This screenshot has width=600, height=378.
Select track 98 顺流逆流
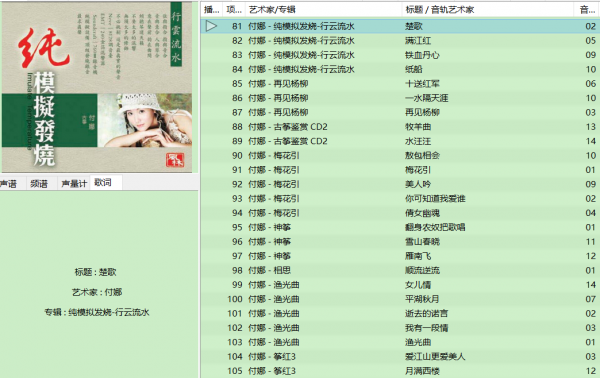click(x=400, y=270)
